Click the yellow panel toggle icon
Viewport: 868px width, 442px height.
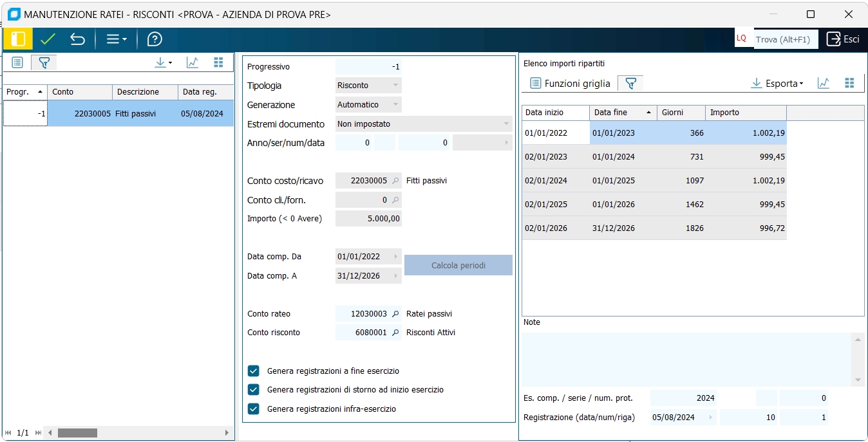tap(18, 39)
